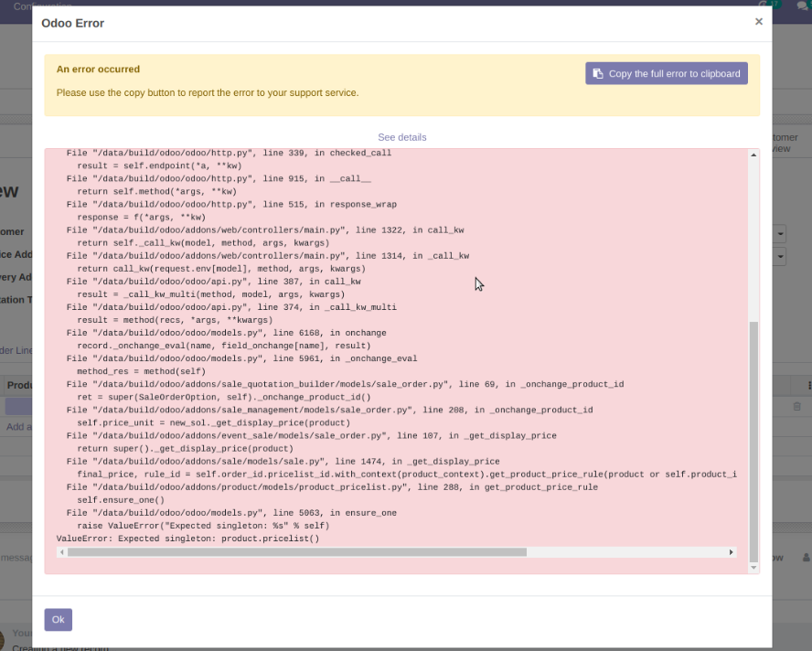Click the line mentioning models.py line 5063 in ensure_one
Viewport: 812px width, 651px height.
pos(231,513)
